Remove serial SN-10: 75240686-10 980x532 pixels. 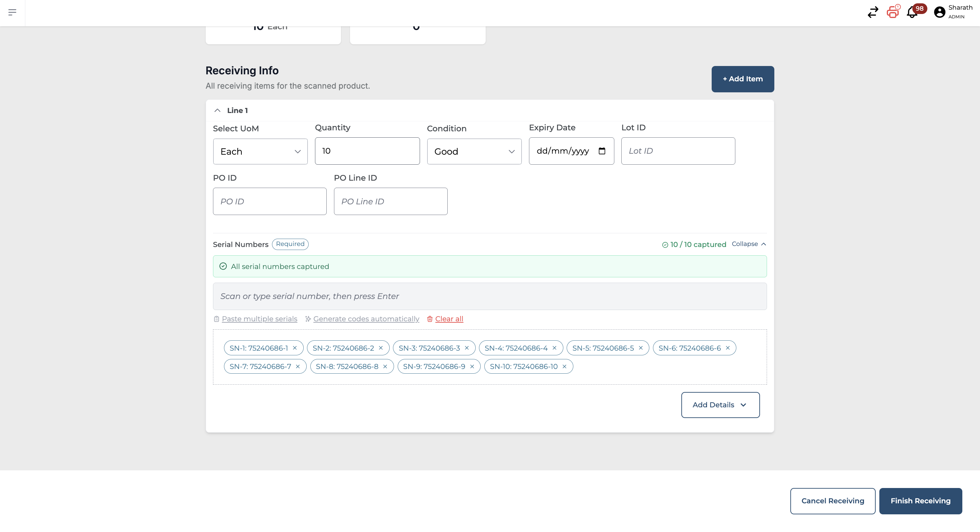(564, 366)
